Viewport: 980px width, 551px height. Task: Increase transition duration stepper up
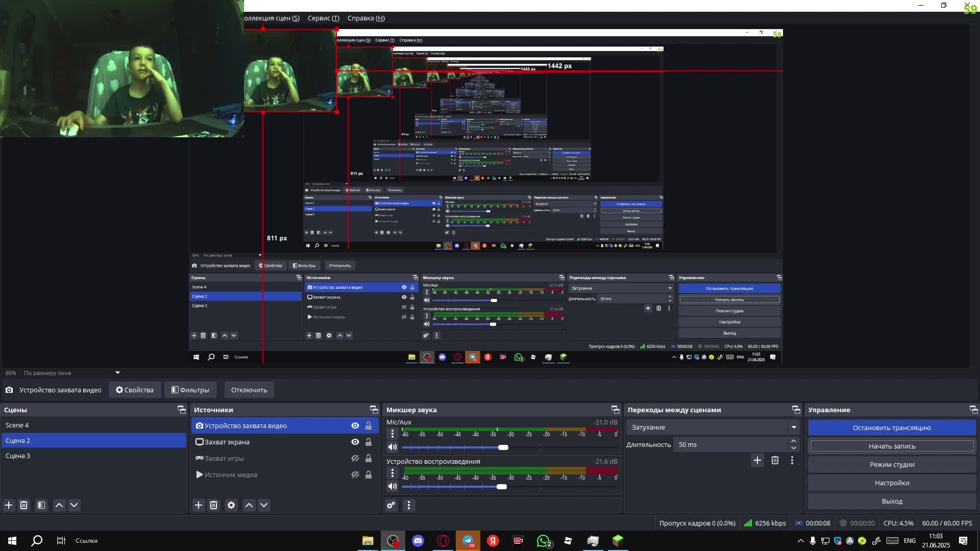(x=794, y=441)
